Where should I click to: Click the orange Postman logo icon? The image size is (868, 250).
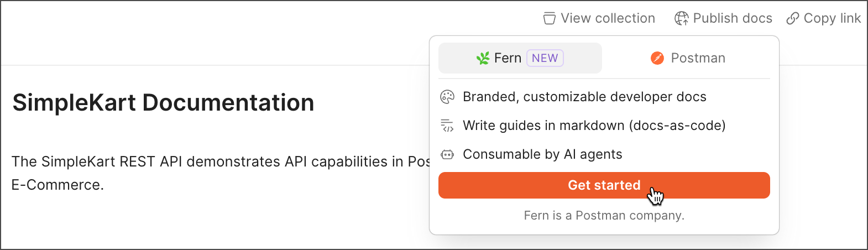tap(657, 58)
